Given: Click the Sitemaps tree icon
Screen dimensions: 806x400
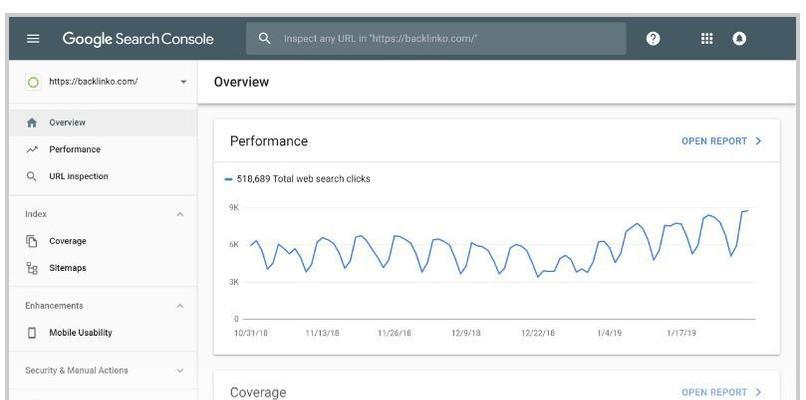Looking at the screenshot, I should point(32,268).
